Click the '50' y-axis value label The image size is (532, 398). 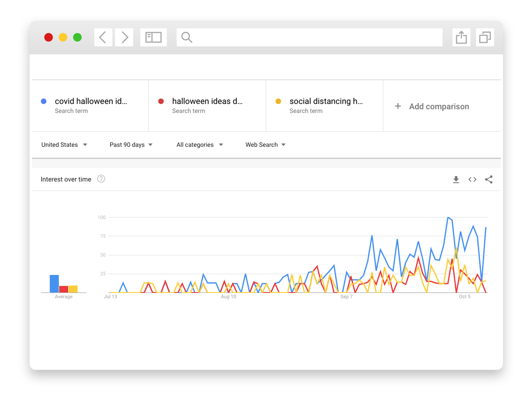[103, 255]
